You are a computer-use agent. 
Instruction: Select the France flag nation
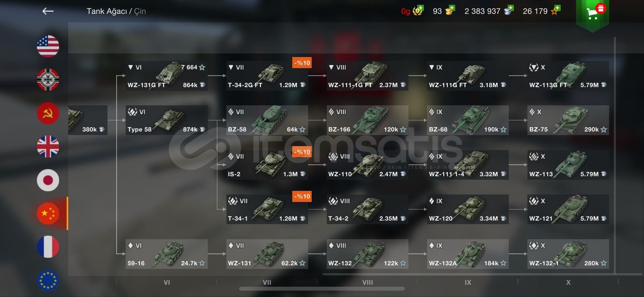[48, 247]
